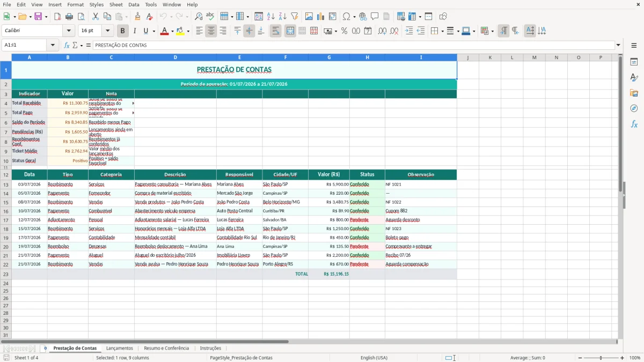Click the Save document icon
Image resolution: width=644 pixels, height=362 pixels.
point(38,17)
